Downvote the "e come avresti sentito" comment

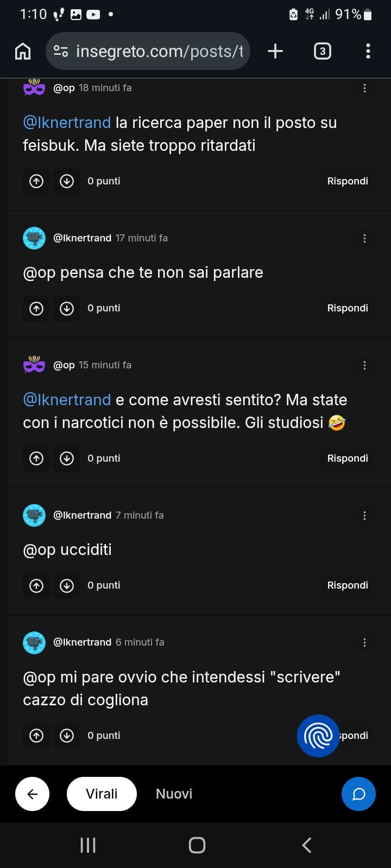tap(67, 458)
